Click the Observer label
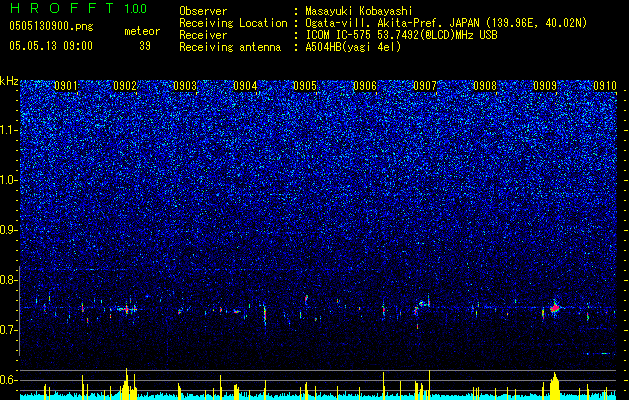The width and height of the screenshot is (629, 400). pos(203,11)
